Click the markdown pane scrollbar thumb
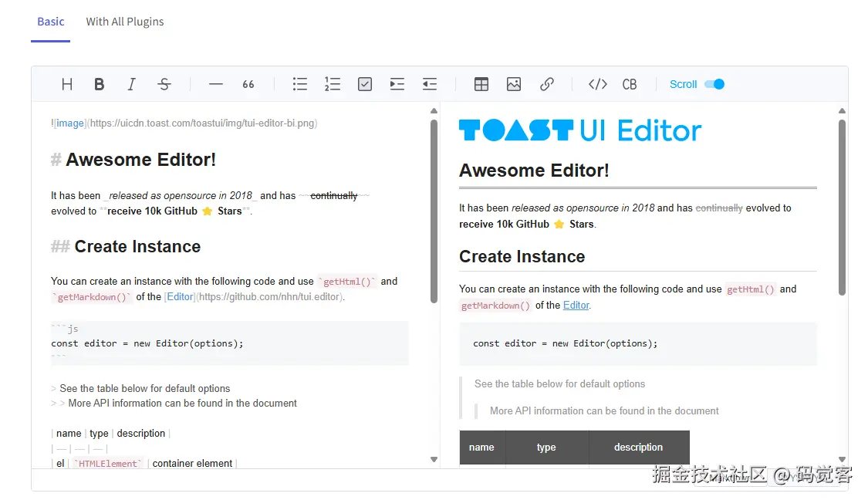This screenshot has height=500, width=868. (434, 211)
